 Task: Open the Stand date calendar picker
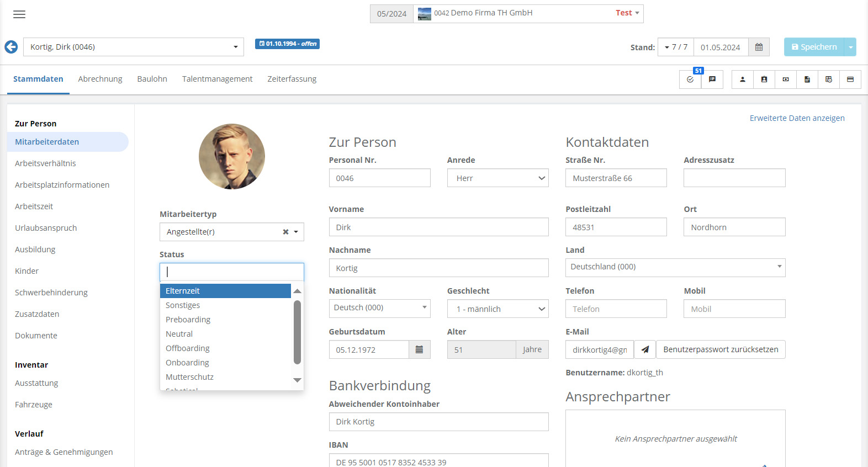click(759, 47)
